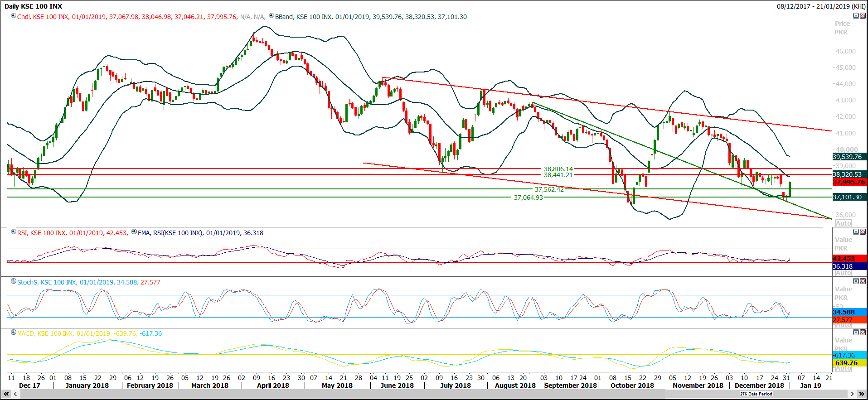Maximize the MACD indicator pane

pos(856,332)
